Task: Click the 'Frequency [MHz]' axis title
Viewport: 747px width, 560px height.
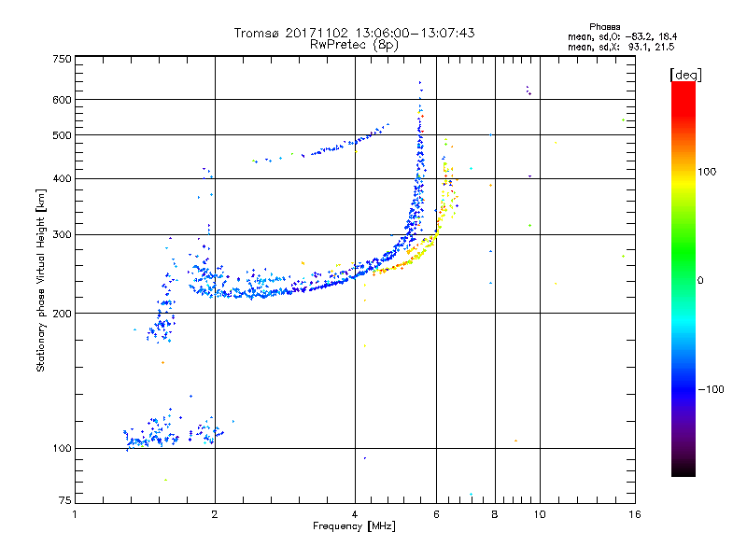Action: pyautogui.click(x=354, y=526)
